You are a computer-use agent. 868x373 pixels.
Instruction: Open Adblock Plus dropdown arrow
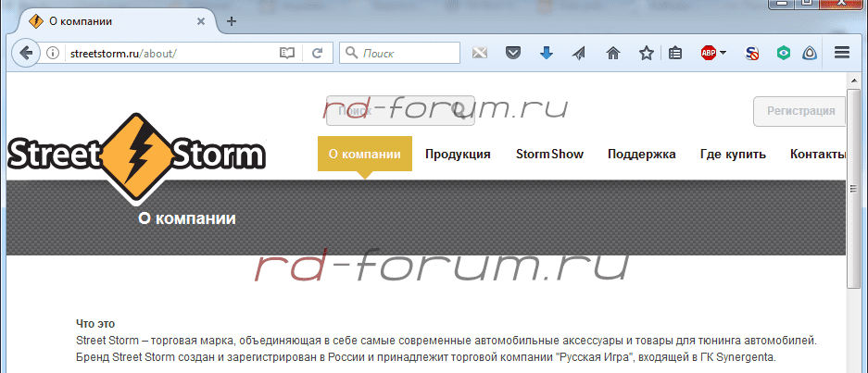tap(723, 53)
